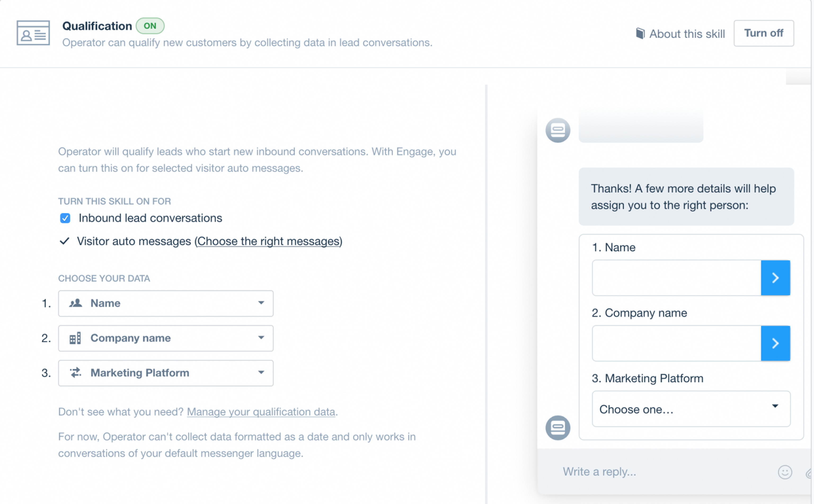Viewport: 814px width, 504px height.
Task: Open the first data dropdown showing Name
Action: click(x=166, y=303)
